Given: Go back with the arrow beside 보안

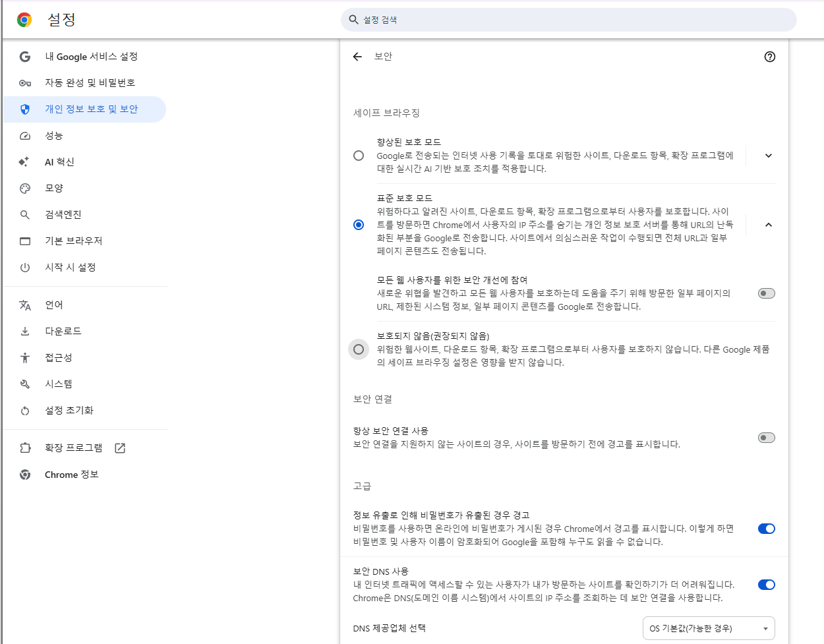Looking at the screenshot, I should (357, 57).
